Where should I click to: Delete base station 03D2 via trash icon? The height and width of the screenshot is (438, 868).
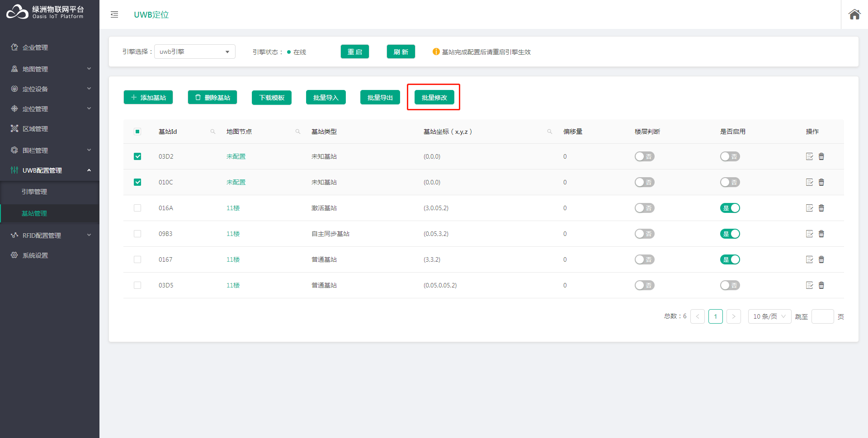(821, 156)
